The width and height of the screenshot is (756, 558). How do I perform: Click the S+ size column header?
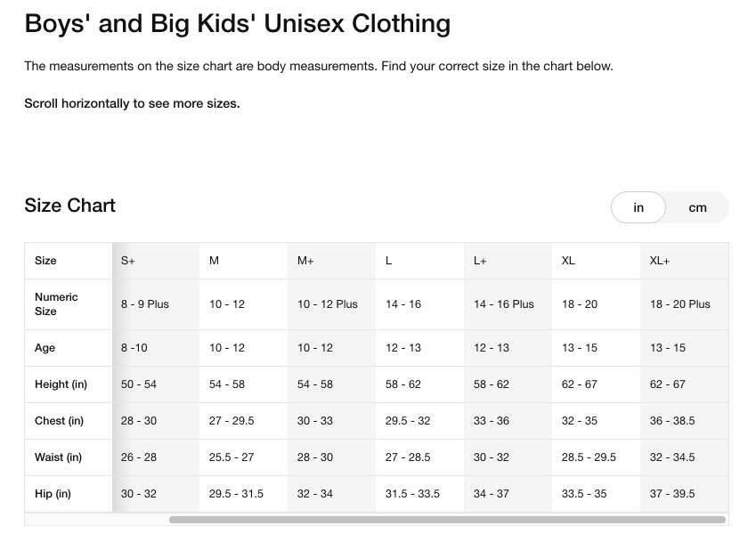[128, 261]
